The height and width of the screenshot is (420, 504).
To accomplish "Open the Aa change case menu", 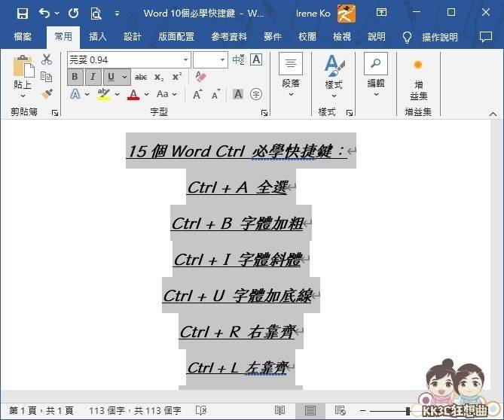I will (166, 94).
